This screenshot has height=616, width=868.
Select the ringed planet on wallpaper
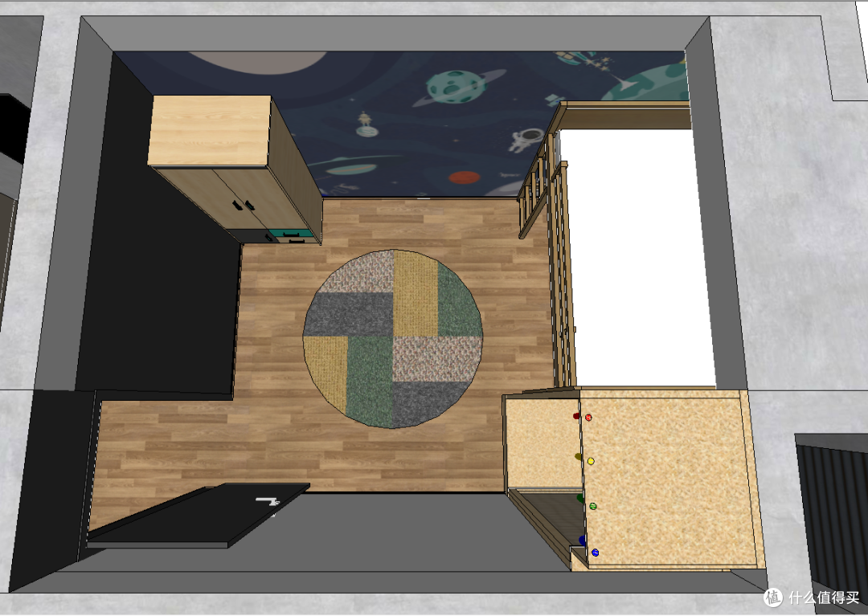458,88
